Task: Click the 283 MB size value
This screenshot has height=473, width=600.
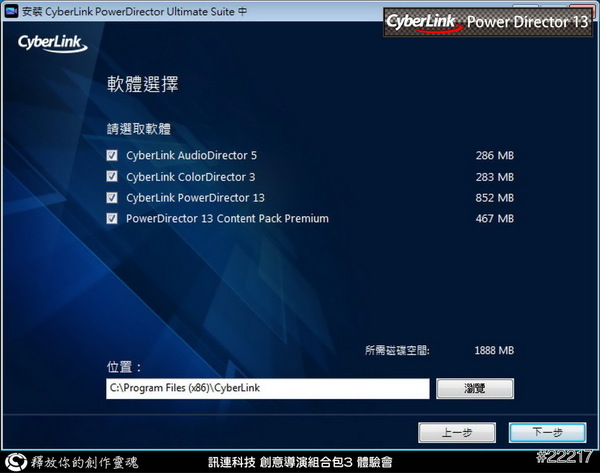Action: click(x=495, y=177)
